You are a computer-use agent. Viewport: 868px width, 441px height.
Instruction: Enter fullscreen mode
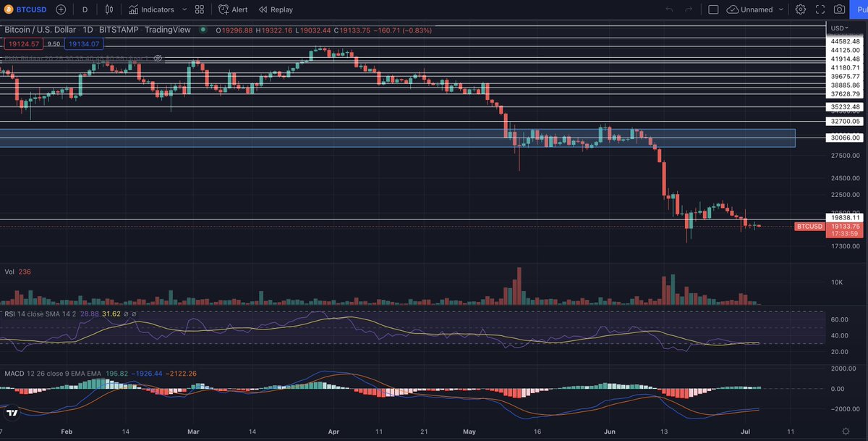(x=820, y=9)
